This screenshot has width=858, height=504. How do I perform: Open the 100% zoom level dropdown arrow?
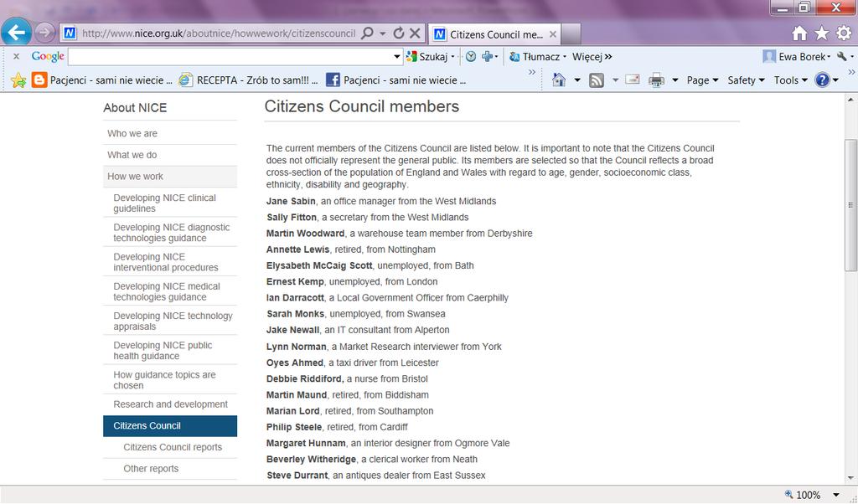pyautogui.click(x=835, y=496)
